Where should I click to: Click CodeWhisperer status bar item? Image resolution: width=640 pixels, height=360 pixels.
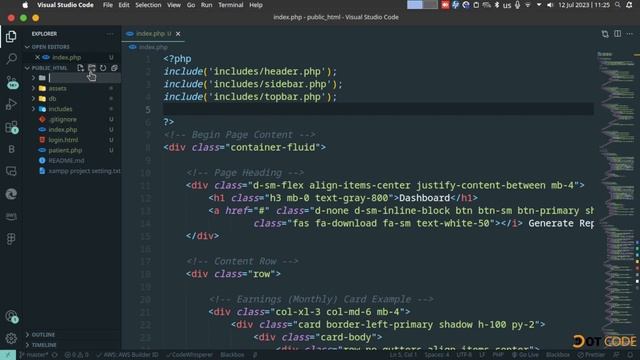point(189,355)
